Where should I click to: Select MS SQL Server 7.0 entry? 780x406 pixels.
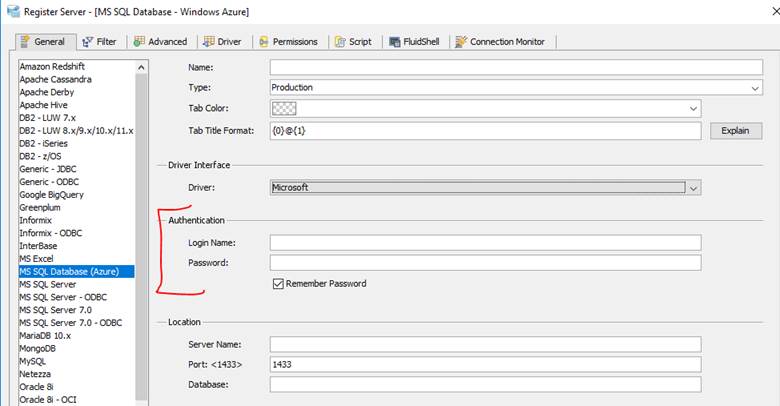coord(56,310)
